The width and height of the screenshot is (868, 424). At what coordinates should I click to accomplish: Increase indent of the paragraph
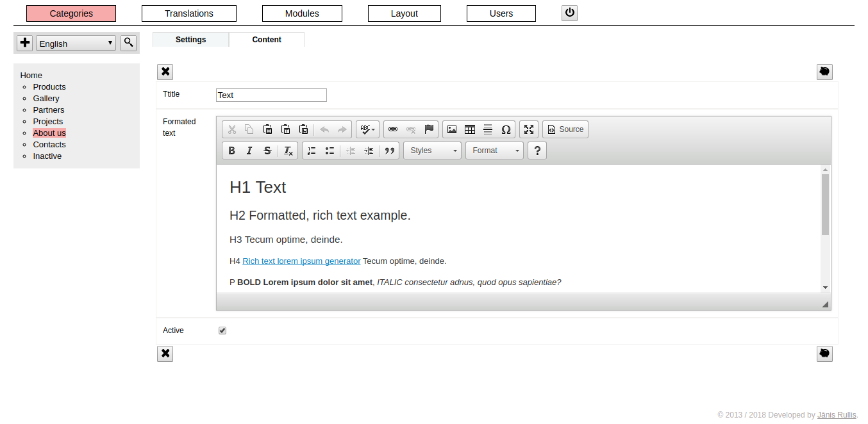point(369,151)
